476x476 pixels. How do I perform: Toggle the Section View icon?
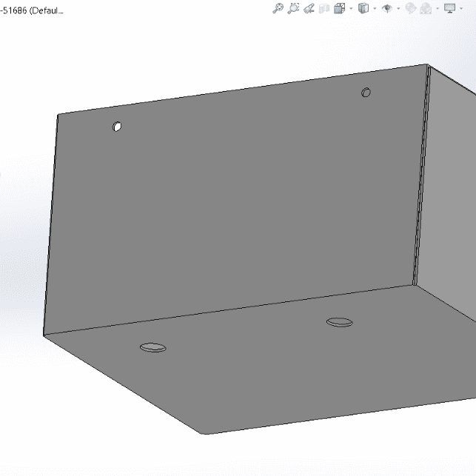324,8
